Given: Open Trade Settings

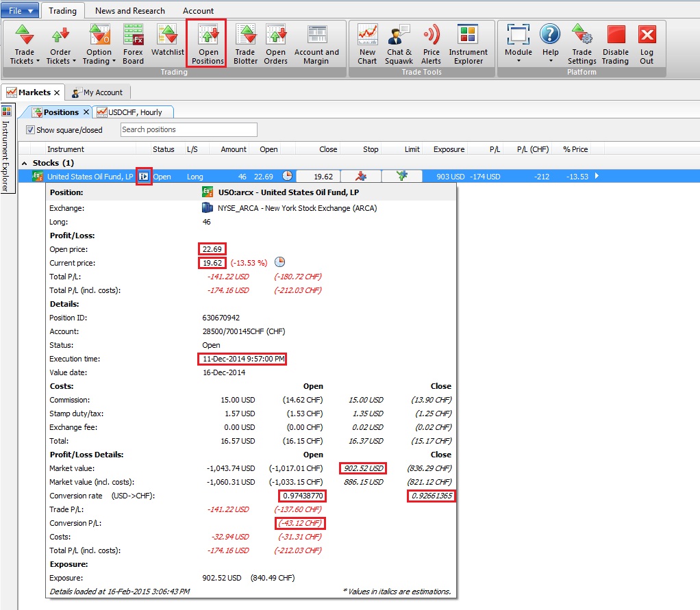Looking at the screenshot, I should point(582,45).
